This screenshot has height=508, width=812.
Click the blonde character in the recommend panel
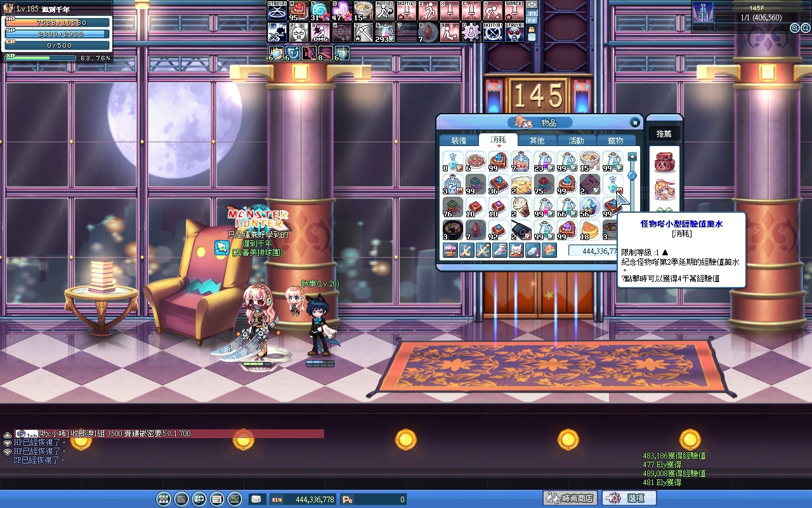tap(664, 190)
